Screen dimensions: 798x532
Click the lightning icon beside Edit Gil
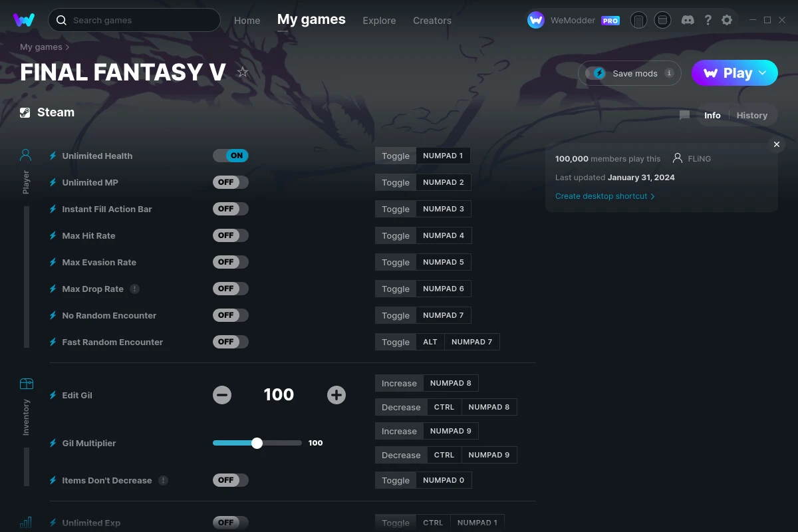(x=53, y=395)
